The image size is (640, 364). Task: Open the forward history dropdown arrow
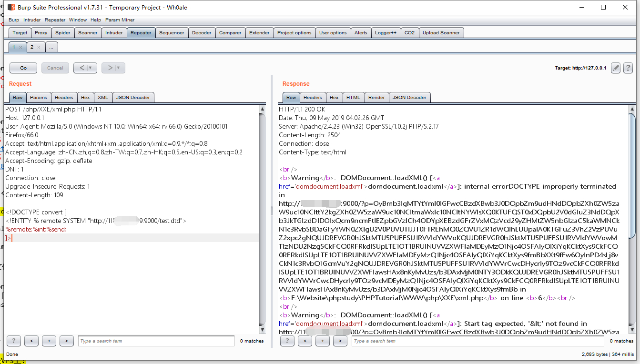tap(119, 68)
